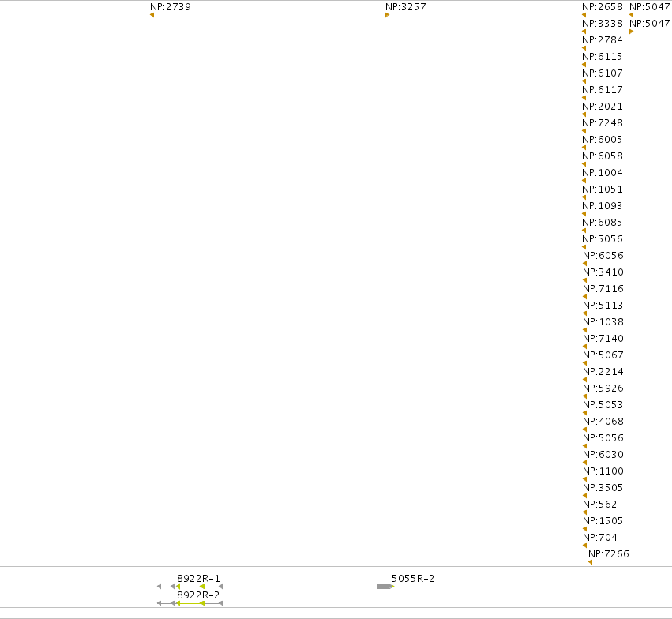Select the NP:7140 label
672x619 pixels.
coord(603,339)
